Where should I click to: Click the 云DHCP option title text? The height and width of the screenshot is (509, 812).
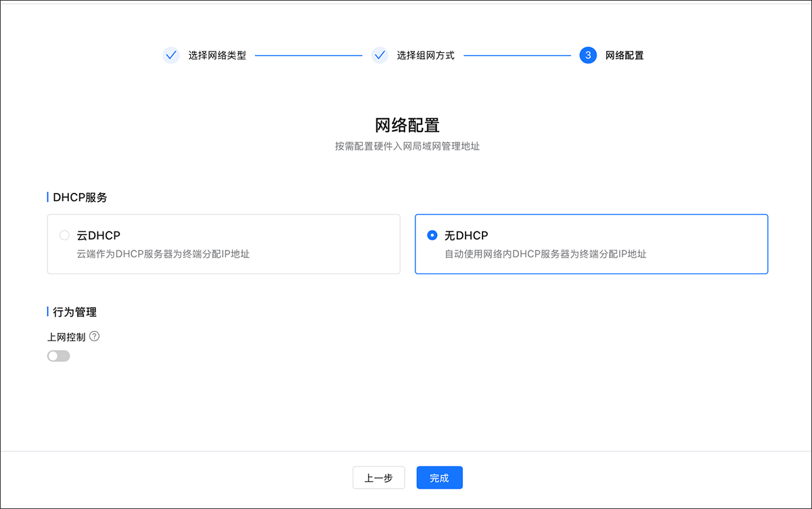click(98, 236)
